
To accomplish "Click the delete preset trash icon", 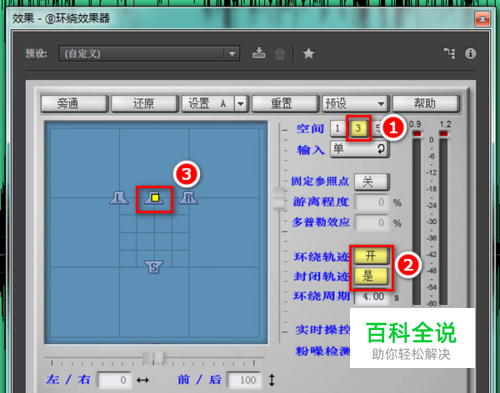I will [280, 54].
